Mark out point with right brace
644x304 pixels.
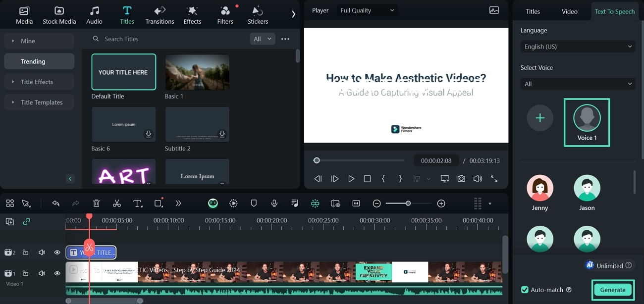pos(400,179)
